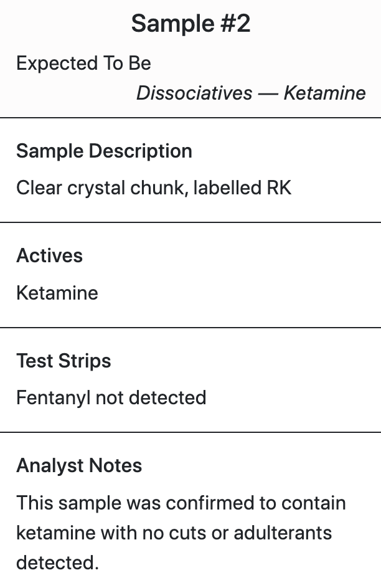
Task: Click the analyst notes paragraph text
Action: [181, 533]
